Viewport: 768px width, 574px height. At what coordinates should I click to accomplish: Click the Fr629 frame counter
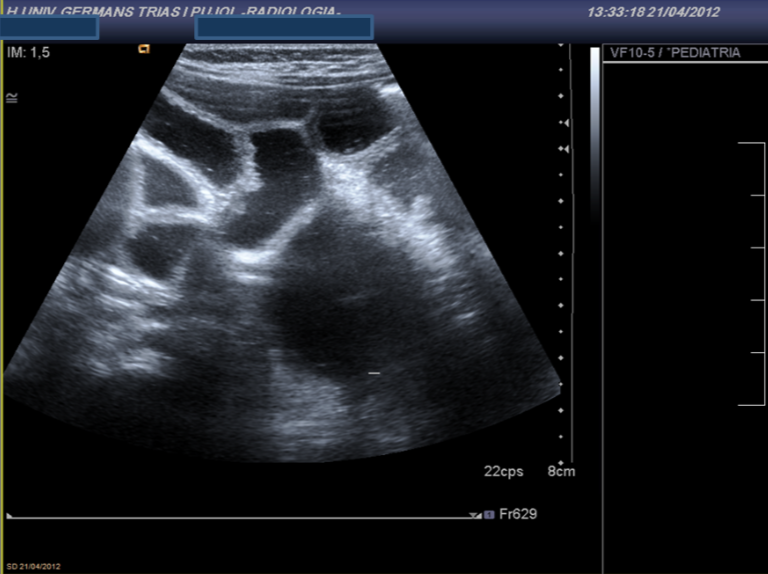pos(517,515)
